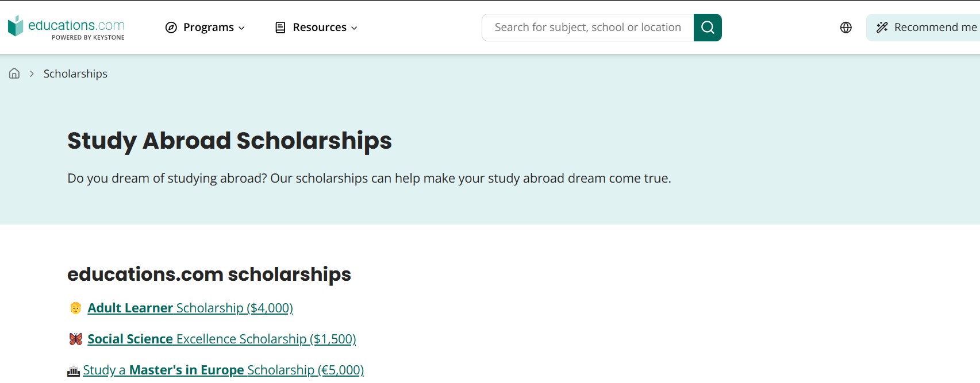Image resolution: width=980 pixels, height=383 pixels.
Task: Click the search input field
Action: (x=586, y=27)
